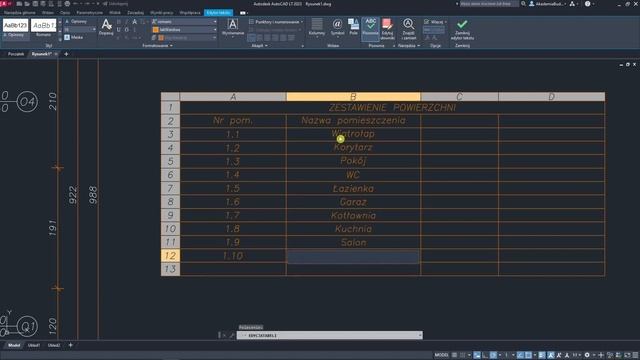
Task: Open the help question mark icon
Action: 587,4
